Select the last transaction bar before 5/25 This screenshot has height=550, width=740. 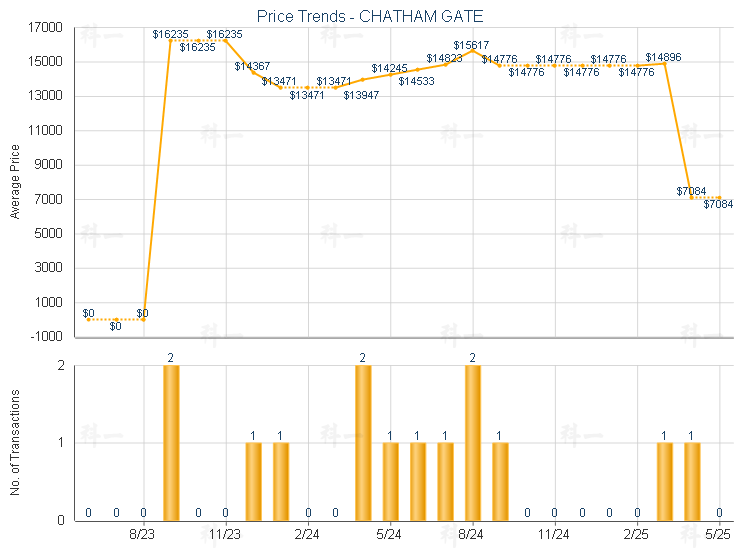[x=692, y=480]
